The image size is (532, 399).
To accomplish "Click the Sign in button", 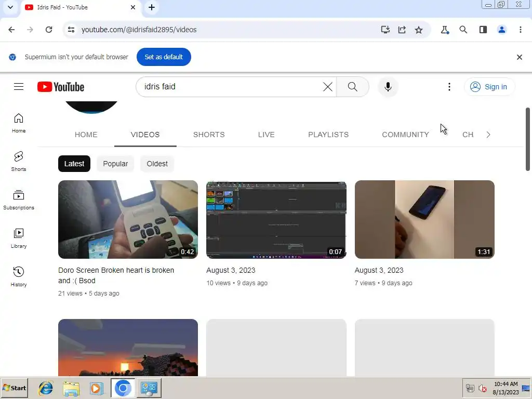I will point(489,87).
